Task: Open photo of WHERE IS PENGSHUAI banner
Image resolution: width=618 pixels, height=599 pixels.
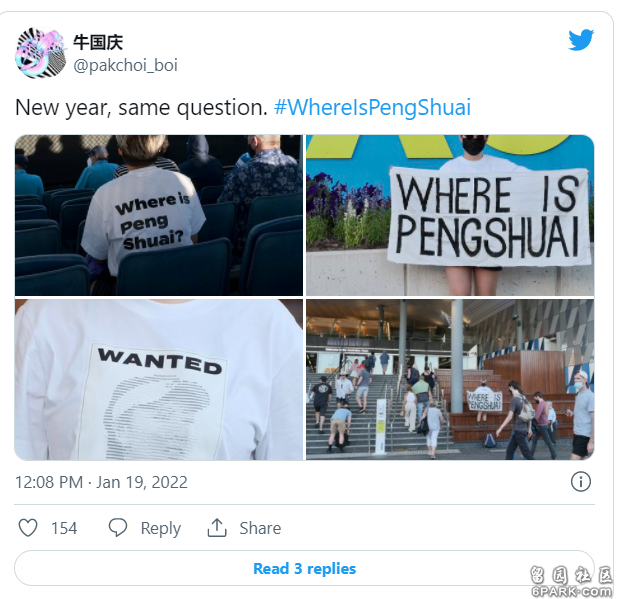Action: (450, 215)
